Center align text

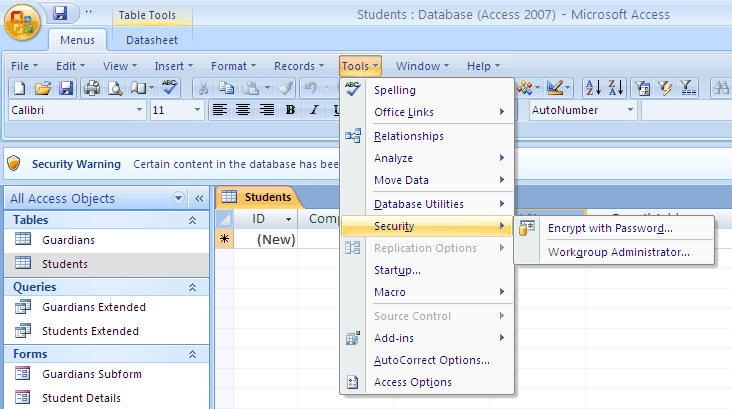click(x=243, y=110)
